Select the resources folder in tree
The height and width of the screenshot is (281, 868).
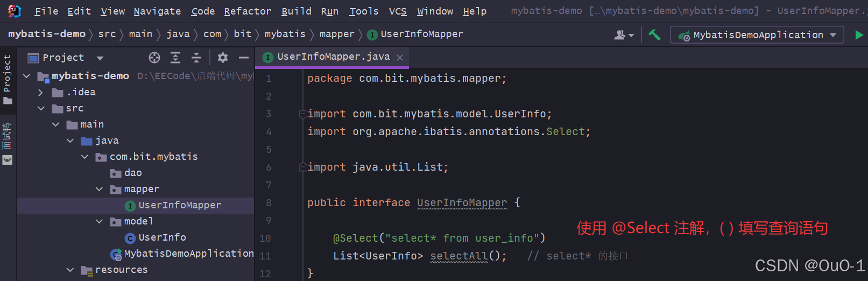click(115, 270)
